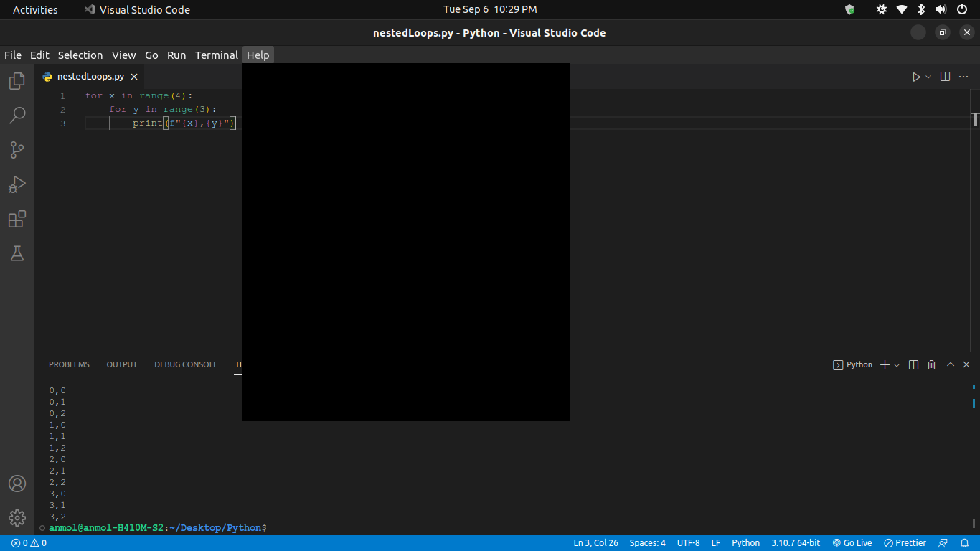Image resolution: width=980 pixels, height=551 pixels.
Task: Switch to the DEBUG CONSOLE tab
Action: pos(186,364)
